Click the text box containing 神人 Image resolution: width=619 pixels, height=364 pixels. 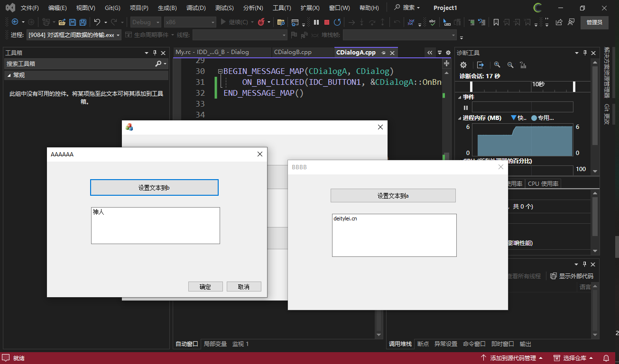[156, 226]
